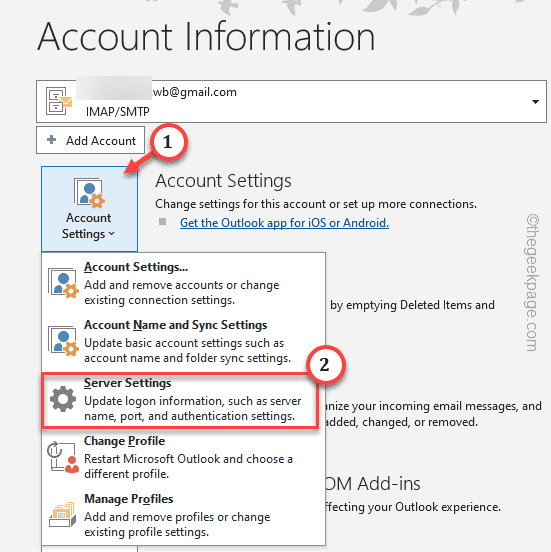Select the Server Settings menu entry
This screenshot has height=552, width=551.
(180, 400)
